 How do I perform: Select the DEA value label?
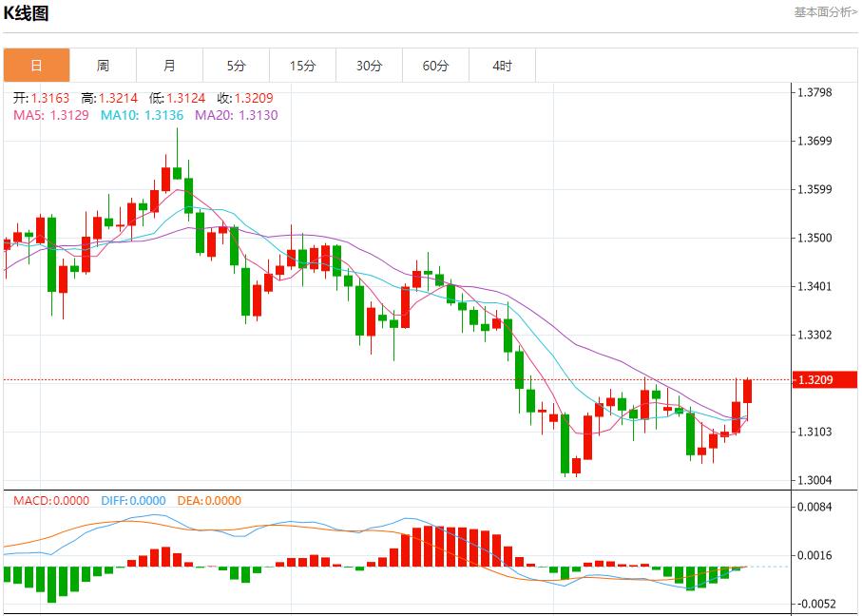click(x=207, y=501)
